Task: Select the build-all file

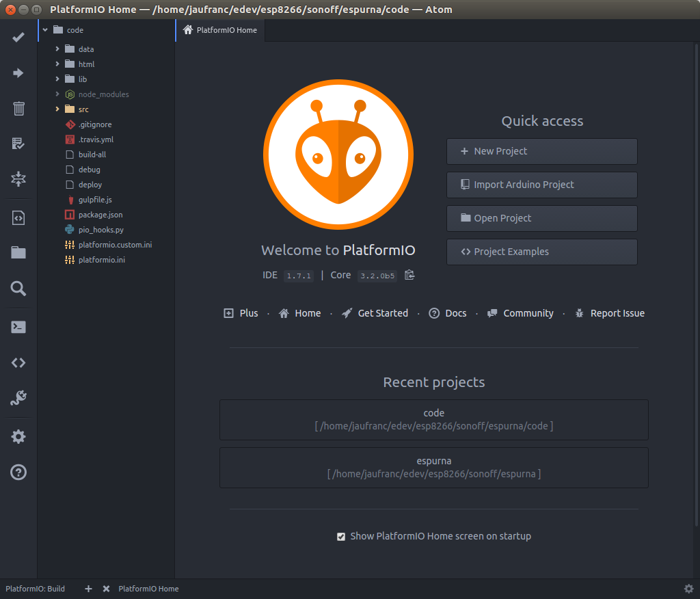Action: point(92,155)
